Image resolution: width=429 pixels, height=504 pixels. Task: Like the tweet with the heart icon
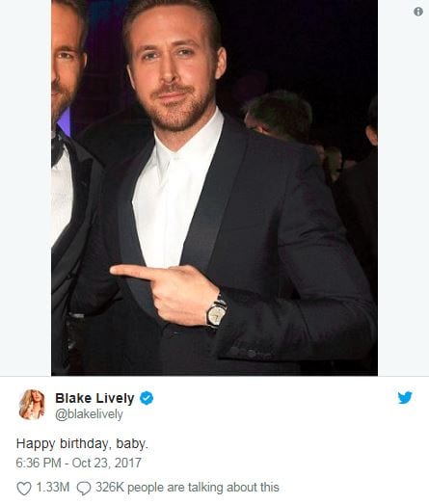click(24, 489)
